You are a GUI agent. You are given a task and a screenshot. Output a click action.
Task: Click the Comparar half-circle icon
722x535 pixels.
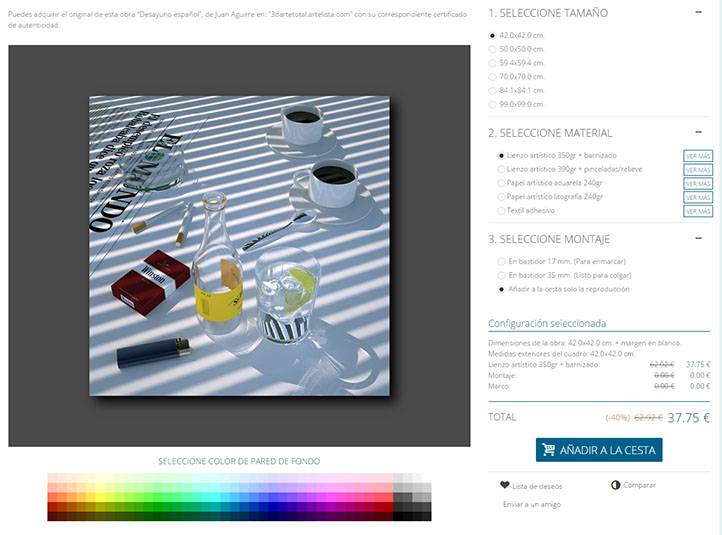(x=615, y=485)
